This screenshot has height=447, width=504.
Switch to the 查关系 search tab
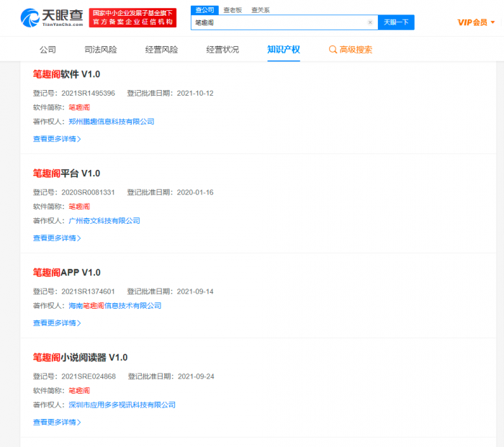pos(261,10)
